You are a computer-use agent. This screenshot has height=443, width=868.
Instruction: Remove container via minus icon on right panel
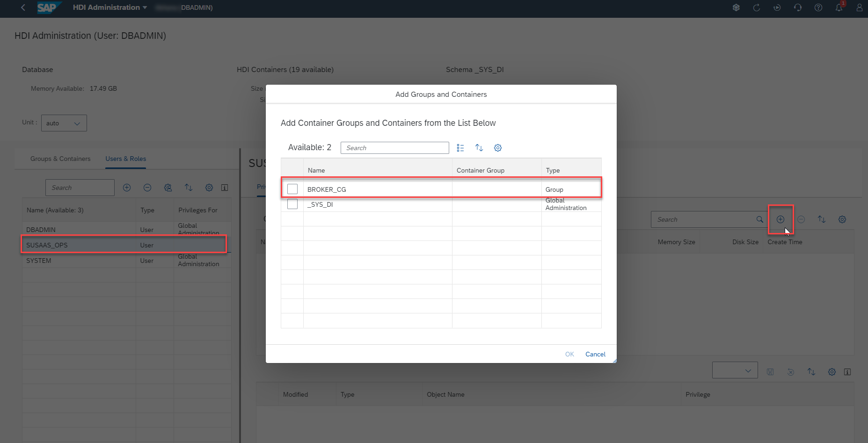pos(801,219)
